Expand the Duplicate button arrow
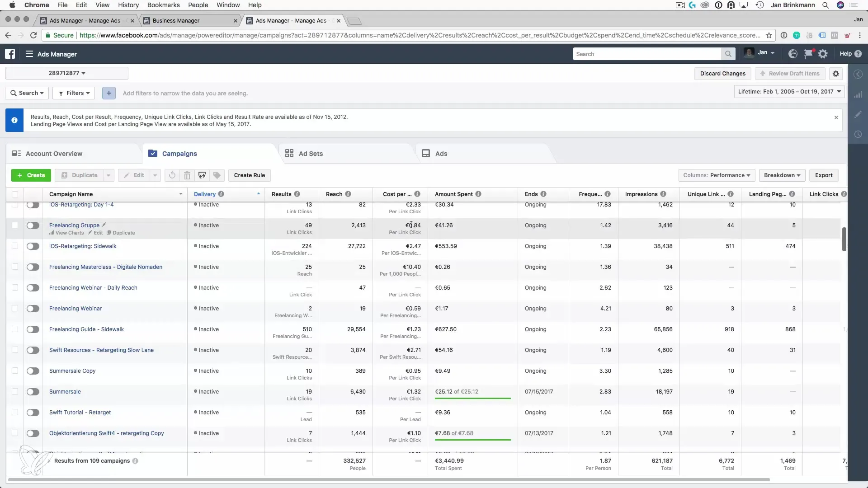This screenshot has height=488, width=868. [108, 175]
